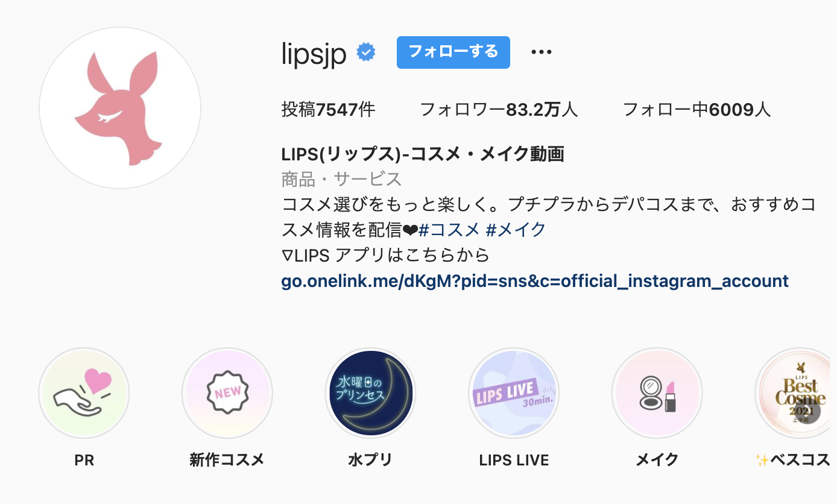Open the PR story highlight icon

(x=84, y=393)
